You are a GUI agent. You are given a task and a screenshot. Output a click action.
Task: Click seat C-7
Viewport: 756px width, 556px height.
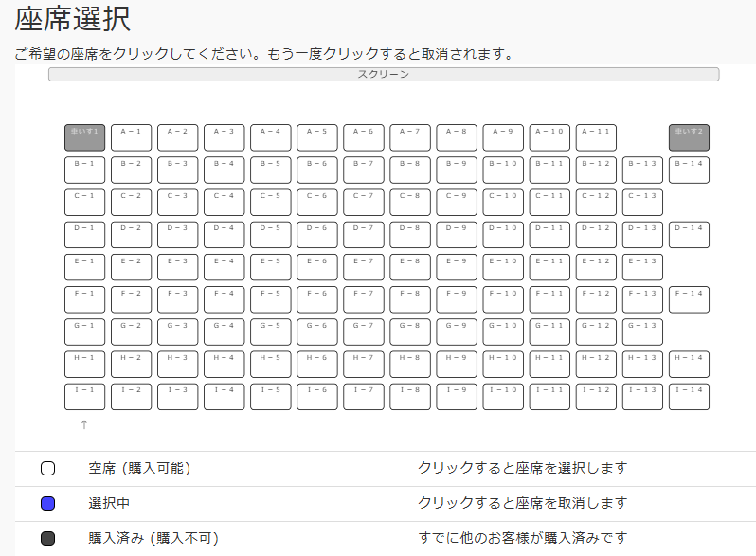[x=364, y=202]
